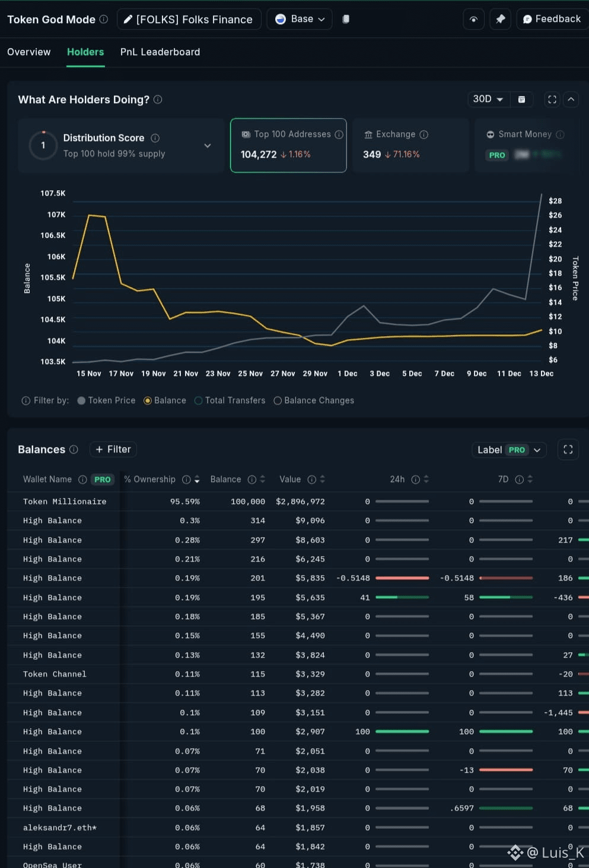Image resolution: width=589 pixels, height=868 pixels.
Task: Select the Balance filter radio
Action: tap(165, 401)
